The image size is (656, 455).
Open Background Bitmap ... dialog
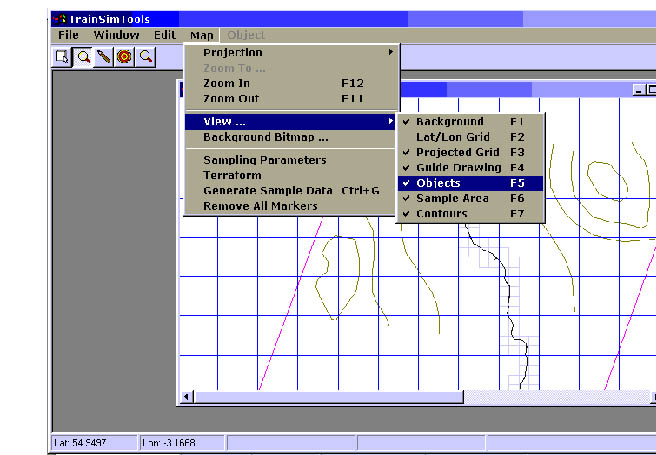point(292,137)
